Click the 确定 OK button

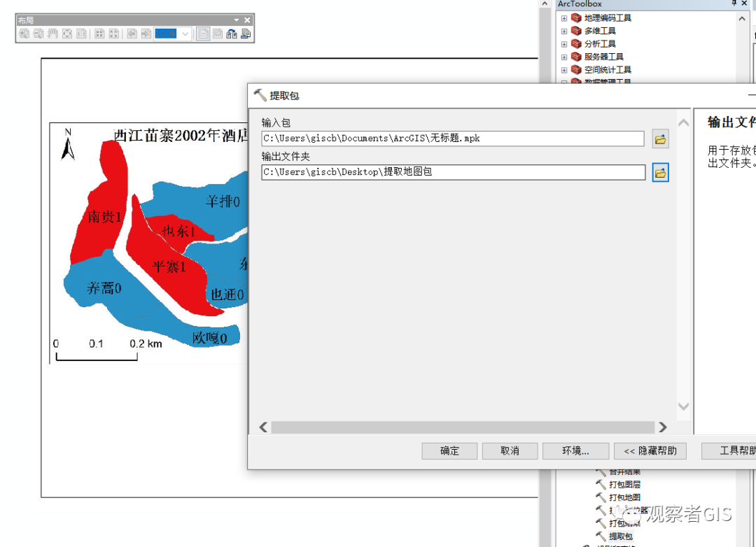449,451
